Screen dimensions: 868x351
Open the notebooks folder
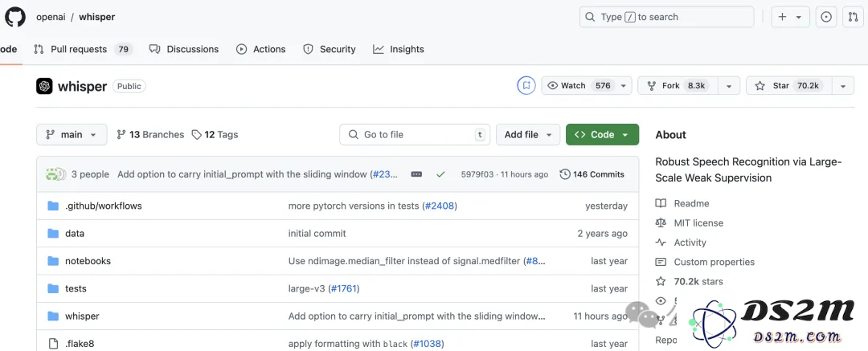tap(88, 261)
